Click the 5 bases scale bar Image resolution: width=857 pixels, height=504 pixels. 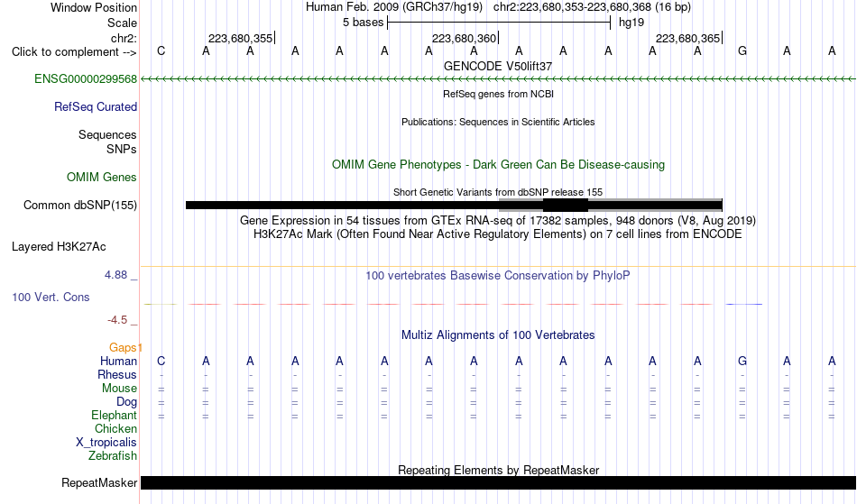[499, 23]
